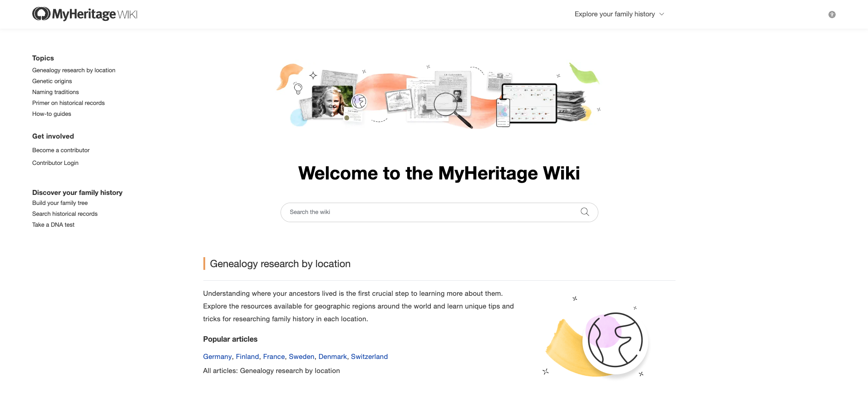Click the hero banner collage illustration
This screenshot has height=413, width=868.
tap(438, 95)
